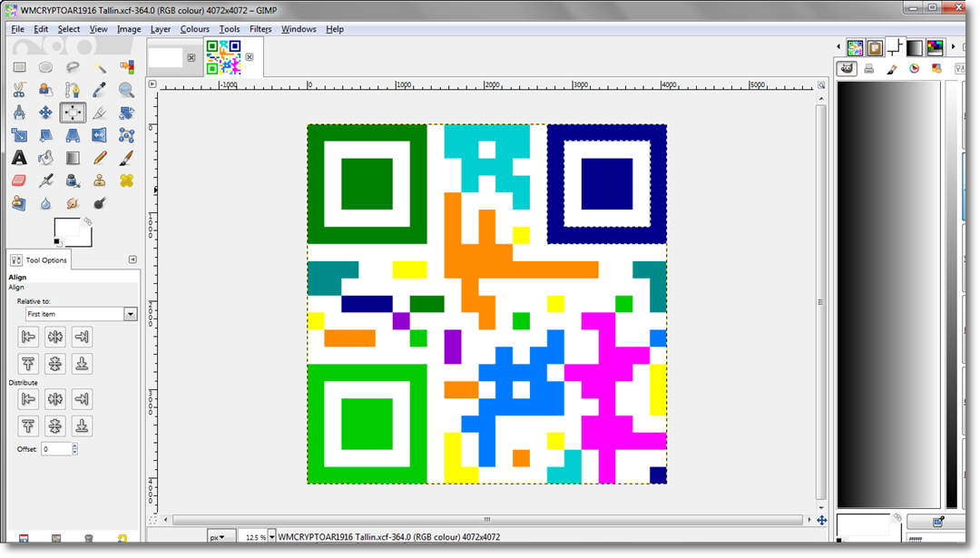Select the Text tool
Viewport: 980px width, 558px height.
click(x=19, y=158)
